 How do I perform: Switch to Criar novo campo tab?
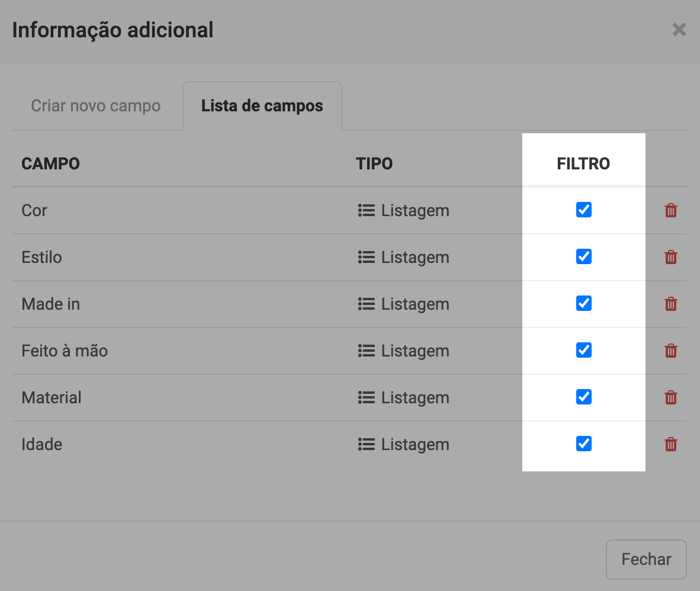click(96, 107)
